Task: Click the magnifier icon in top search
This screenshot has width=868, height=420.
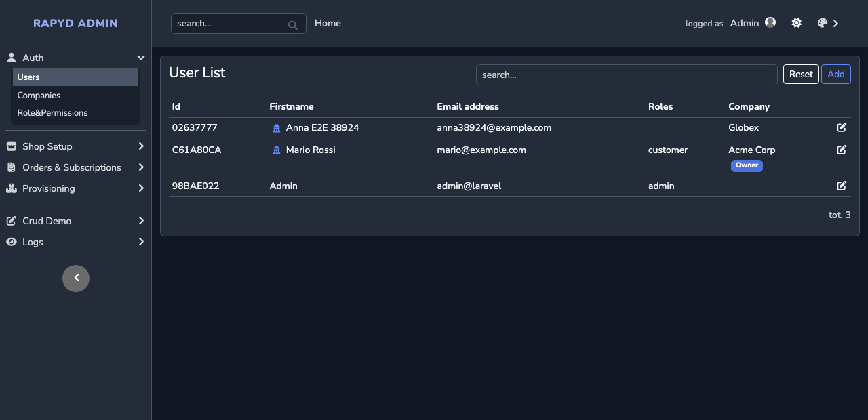Action: point(293,25)
